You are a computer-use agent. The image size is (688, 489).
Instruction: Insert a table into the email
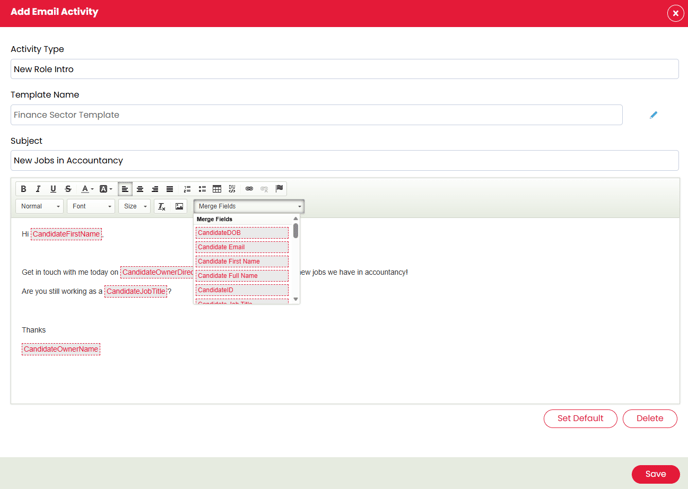(x=217, y=189)
